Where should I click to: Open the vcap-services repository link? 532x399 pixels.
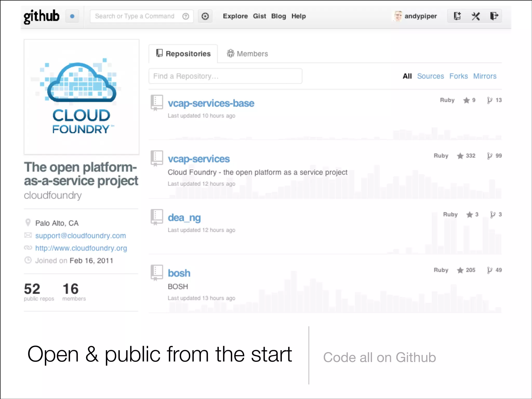click(199, 159)
